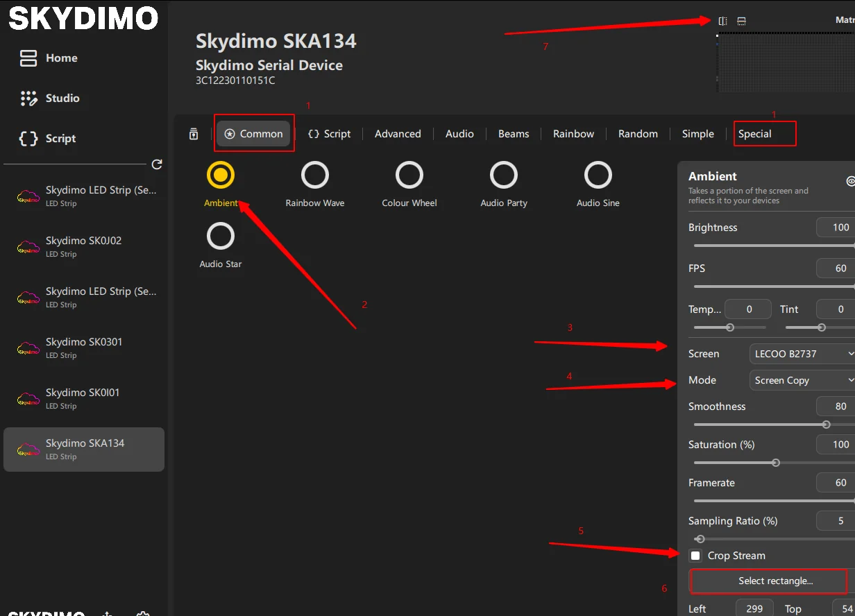This screenshot has width=855, height=616.
Task: Switch to the Audio tab
Action: coord(459,134)
